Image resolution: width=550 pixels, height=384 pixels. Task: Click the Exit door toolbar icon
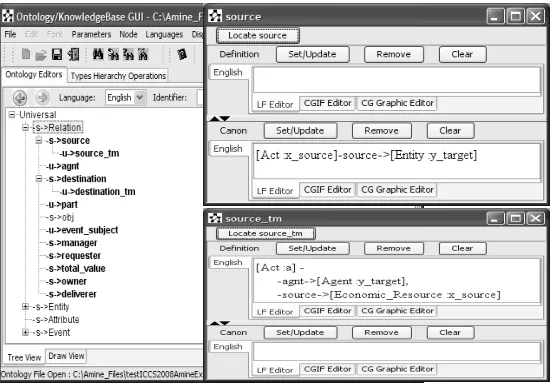pos(73,54)
